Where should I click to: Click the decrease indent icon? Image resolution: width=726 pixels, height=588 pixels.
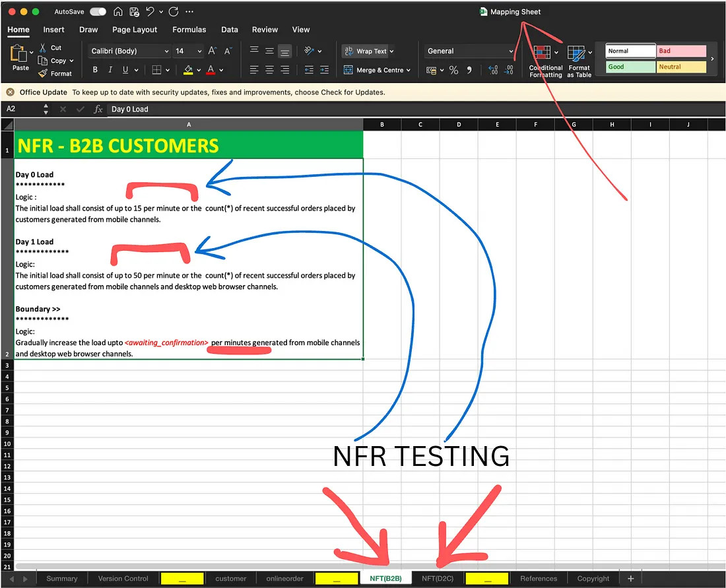(x=309, y=70)
